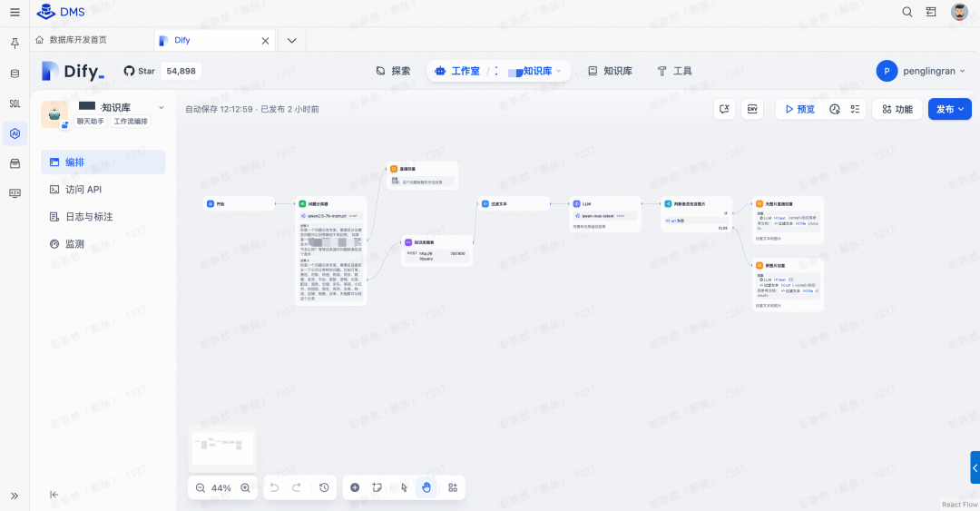Open the tab list dropdown arrow
This screenshot has height=511, width=980.
coord(292,40)
